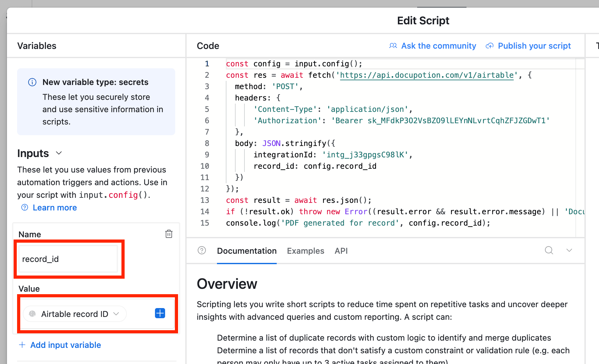The height and width of the screenshot is (364, 599).
Task: Open the Ask the community link
Action: click(x=439, y=46)
